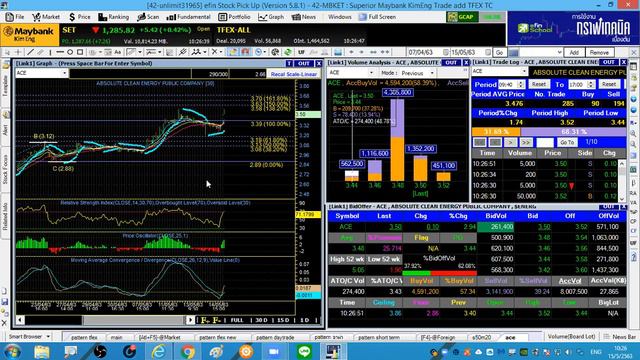Click the Trade Log page number field
The width and height of the screenshot is (640, 360).
[545, 142]
